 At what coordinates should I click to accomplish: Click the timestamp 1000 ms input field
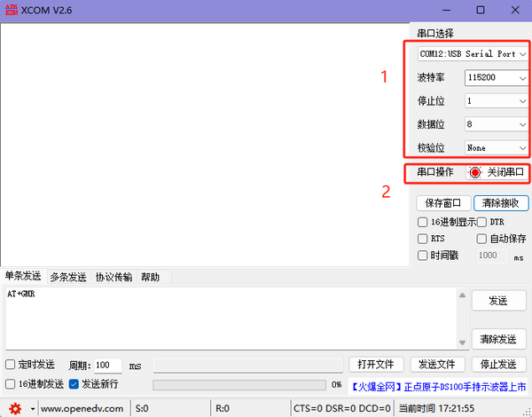[x=492, y=256]
